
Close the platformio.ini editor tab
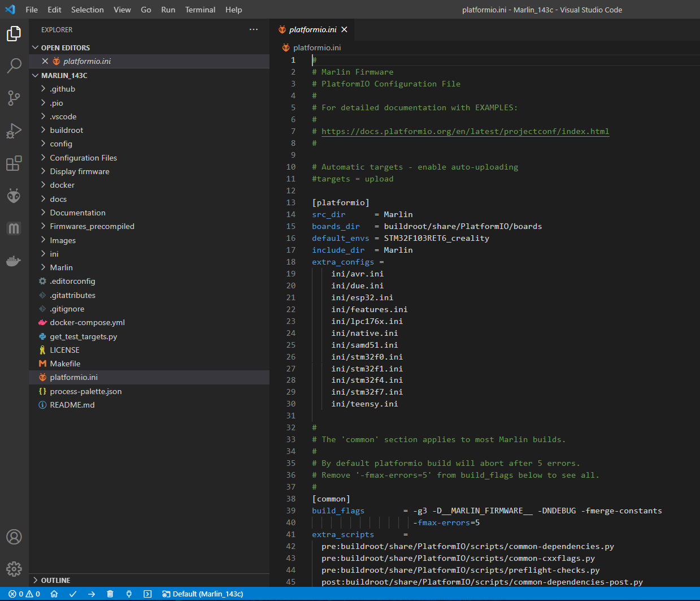(344, 29)
